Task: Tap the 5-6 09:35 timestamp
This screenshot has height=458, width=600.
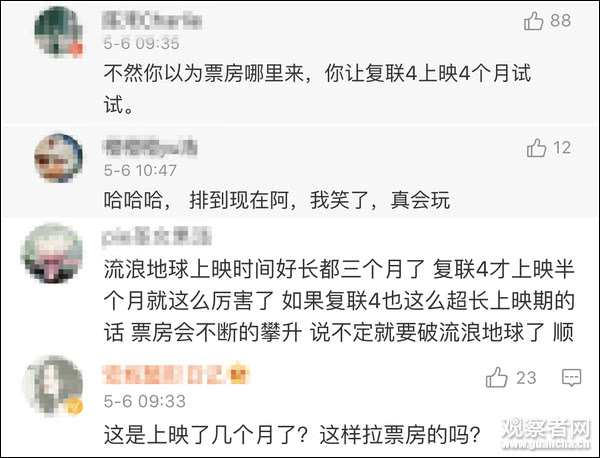Action: point(141,43)
